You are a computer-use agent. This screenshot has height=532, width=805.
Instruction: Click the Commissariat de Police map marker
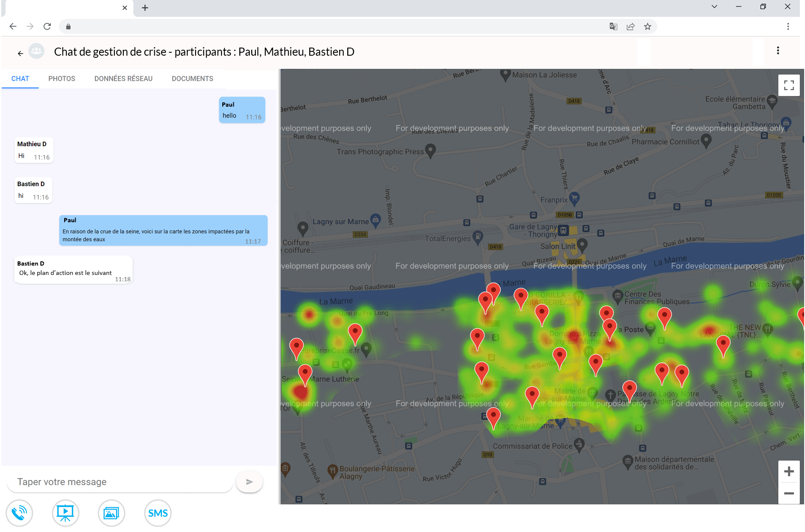click(579, 444)
